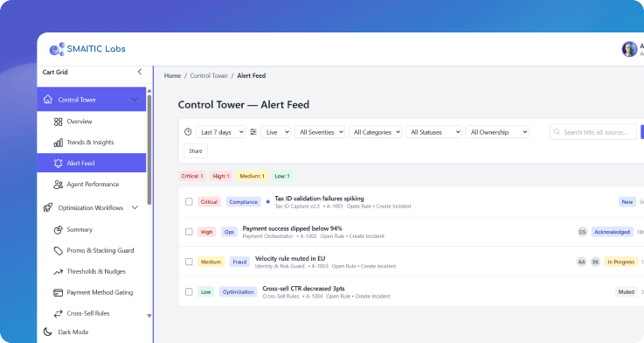
Task: Click the Overview grid icon
Action: click(x=58, y=122)
